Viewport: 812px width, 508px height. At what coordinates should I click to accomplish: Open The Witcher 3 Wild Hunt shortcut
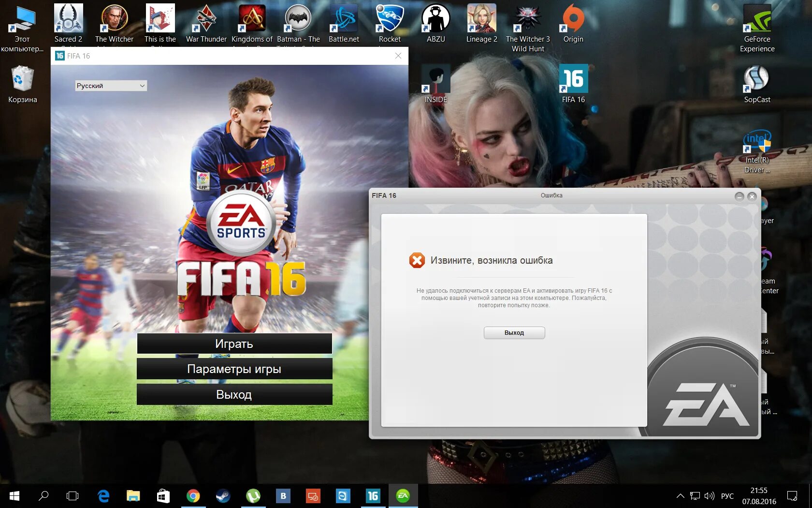(528, 28)
